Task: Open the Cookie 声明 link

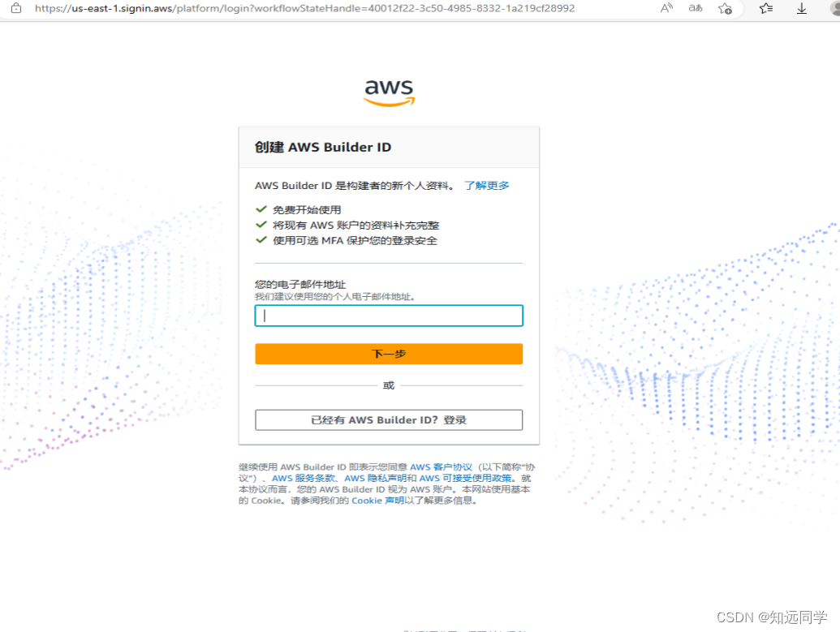Action: point(377,501)
